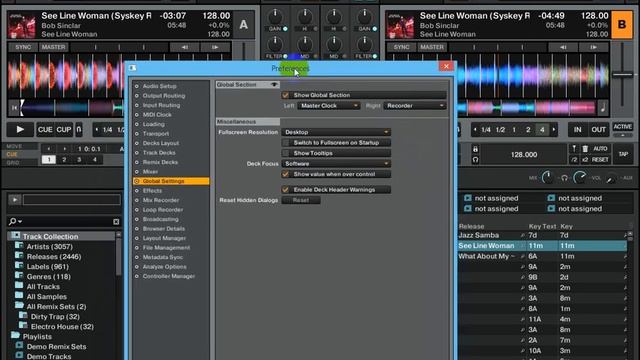The height and width of the screenshot is (360, 640).
Task: Open Output Routing preferences
Action: pyautogui.click(x=164, y=96)
